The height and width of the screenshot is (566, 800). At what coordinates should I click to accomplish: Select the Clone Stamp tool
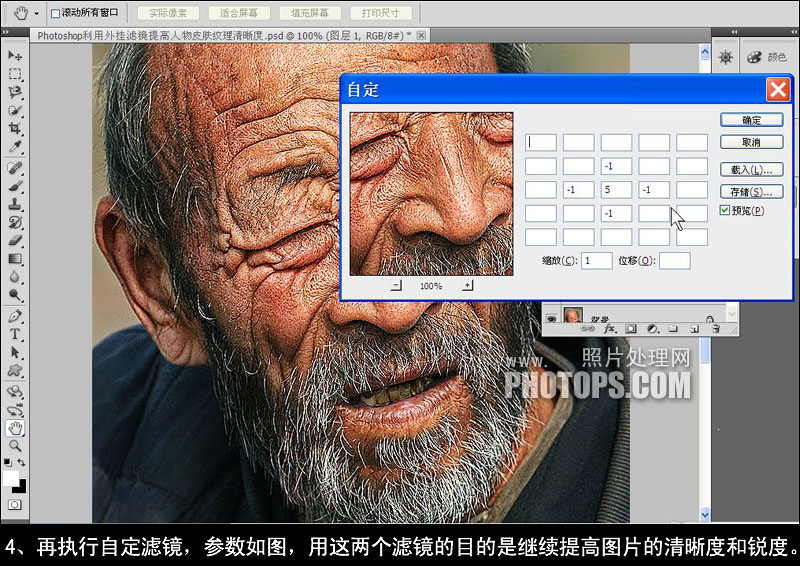tap(15, 204)
